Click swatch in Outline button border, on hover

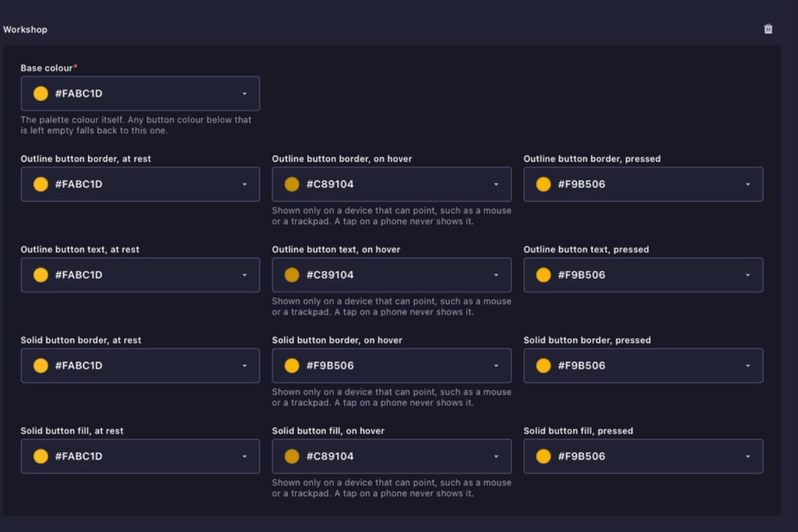tap(292, 184)
